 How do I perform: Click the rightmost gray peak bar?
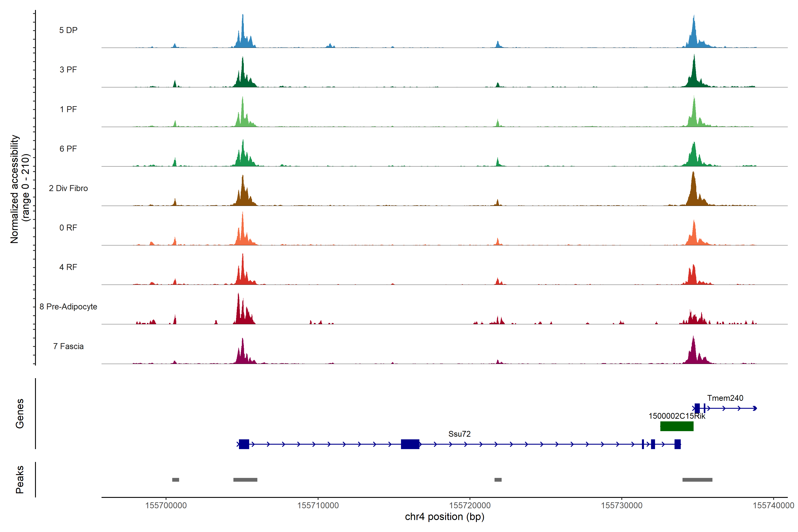click(697, 480)
